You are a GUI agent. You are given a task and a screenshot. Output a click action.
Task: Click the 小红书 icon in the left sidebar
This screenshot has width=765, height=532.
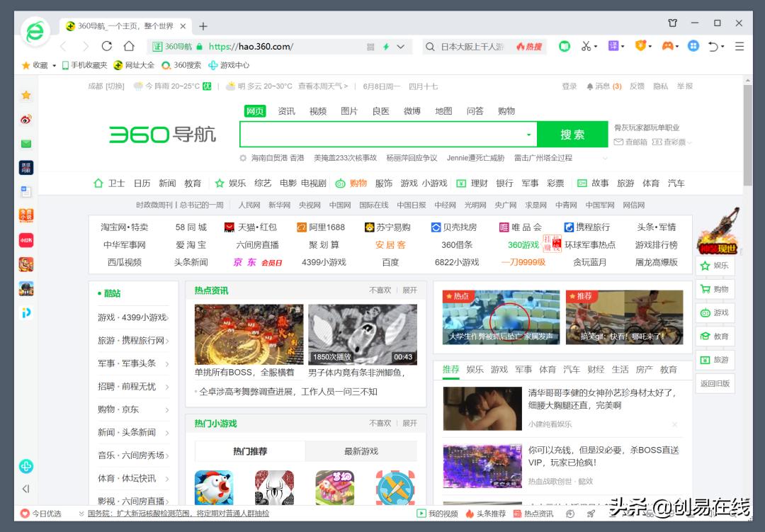coord(26,240)
